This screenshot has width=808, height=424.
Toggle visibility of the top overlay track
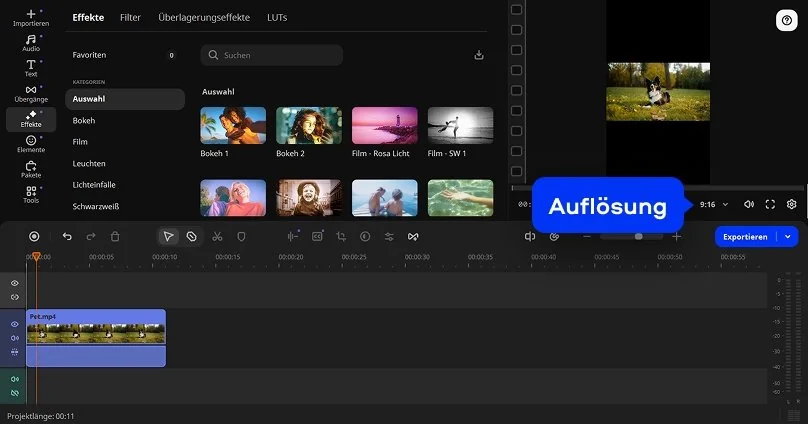pyautogui.click(x=15, y=284)
